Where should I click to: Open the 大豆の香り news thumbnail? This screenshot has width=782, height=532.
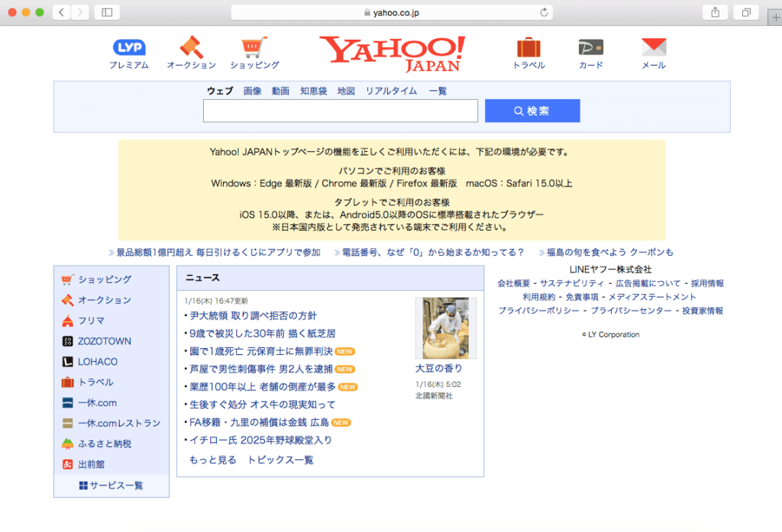(x=446, y=328)
